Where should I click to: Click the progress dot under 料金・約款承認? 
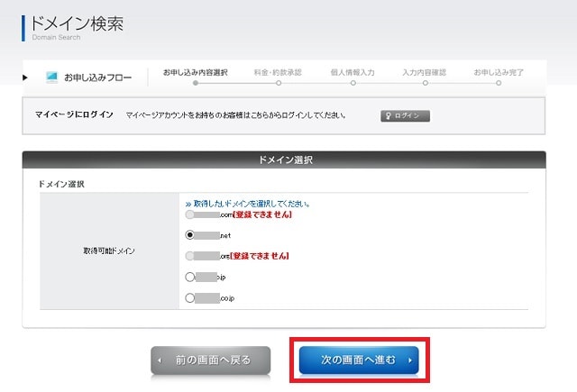point(279,83)
